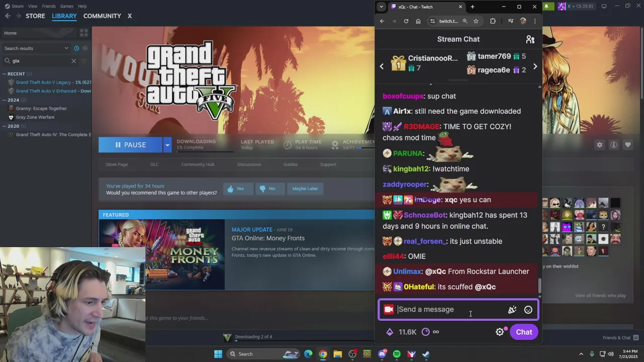Choose Maybe Later for recommendation

coord(305,189)
